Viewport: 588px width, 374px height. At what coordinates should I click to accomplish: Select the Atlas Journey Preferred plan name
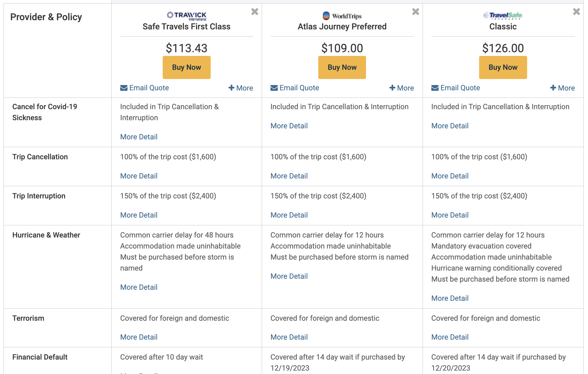click(x=342, y=27)
